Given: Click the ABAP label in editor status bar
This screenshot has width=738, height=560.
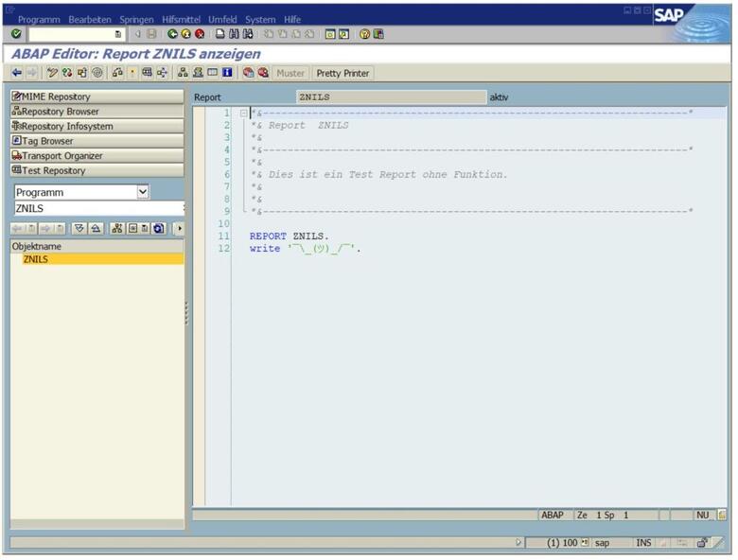Looking at the screenshot, I should (x=553, y=516).
